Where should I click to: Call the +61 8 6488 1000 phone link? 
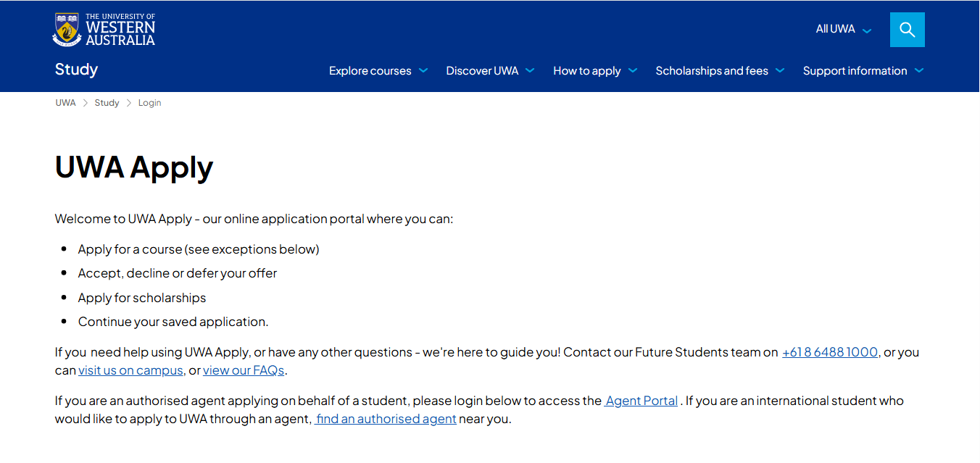click(831, 352)
